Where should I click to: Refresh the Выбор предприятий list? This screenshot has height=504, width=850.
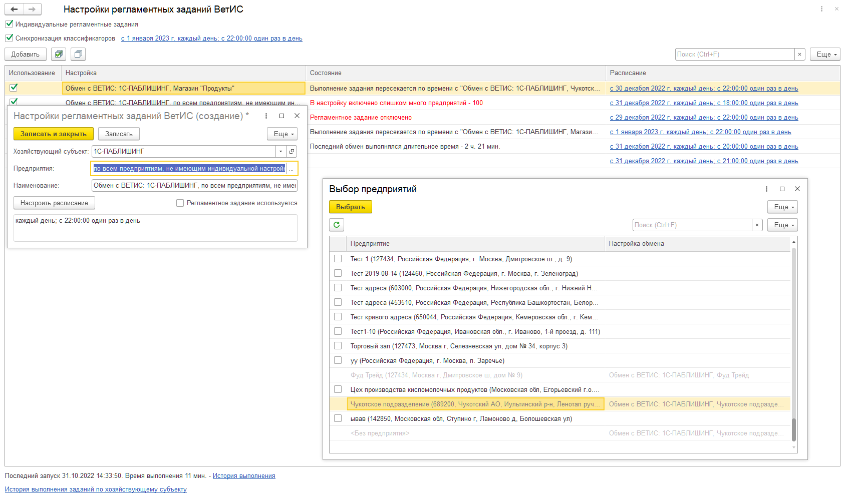[x=337, y=225]
